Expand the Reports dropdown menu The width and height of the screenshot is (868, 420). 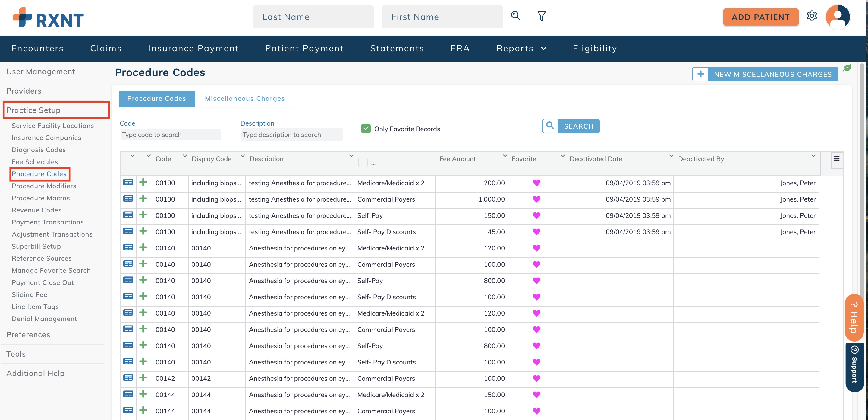tap(521, 48)
